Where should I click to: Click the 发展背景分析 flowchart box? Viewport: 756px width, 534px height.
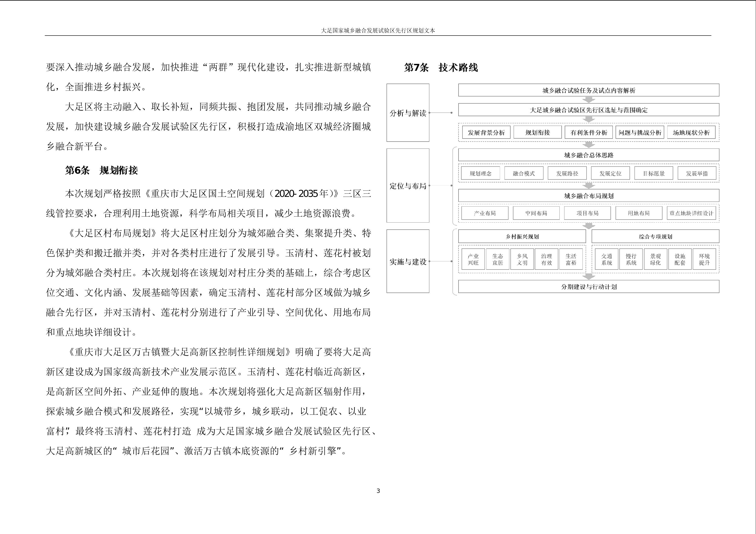point(486,132)
